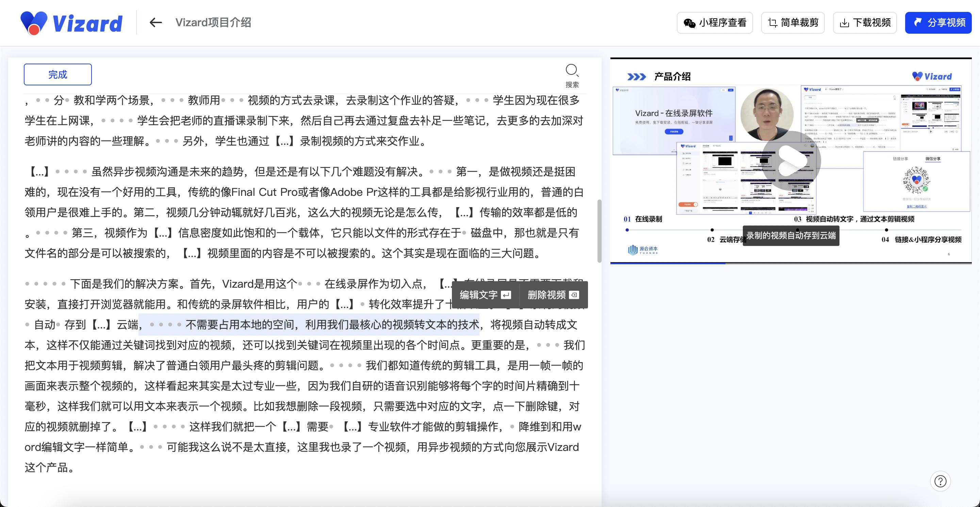
Task: Click the crop icon in 简单裁剪
Action: 772,23
